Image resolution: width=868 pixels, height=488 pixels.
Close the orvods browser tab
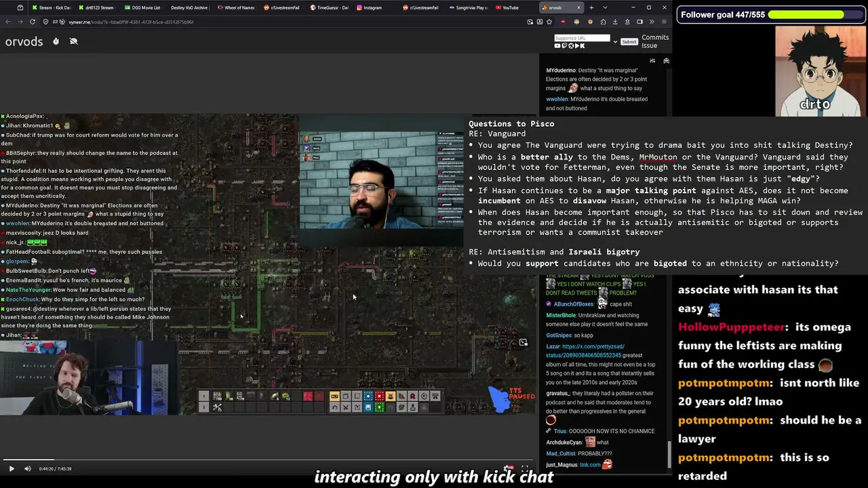(x=578, y=7)
